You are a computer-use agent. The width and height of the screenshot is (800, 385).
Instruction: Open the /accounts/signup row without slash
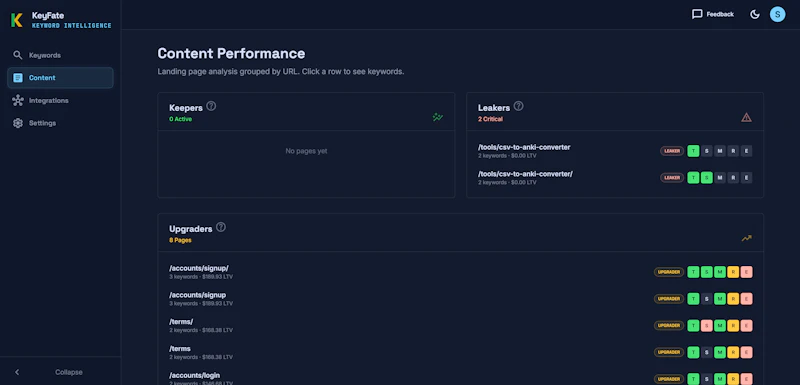click(461, 299)
